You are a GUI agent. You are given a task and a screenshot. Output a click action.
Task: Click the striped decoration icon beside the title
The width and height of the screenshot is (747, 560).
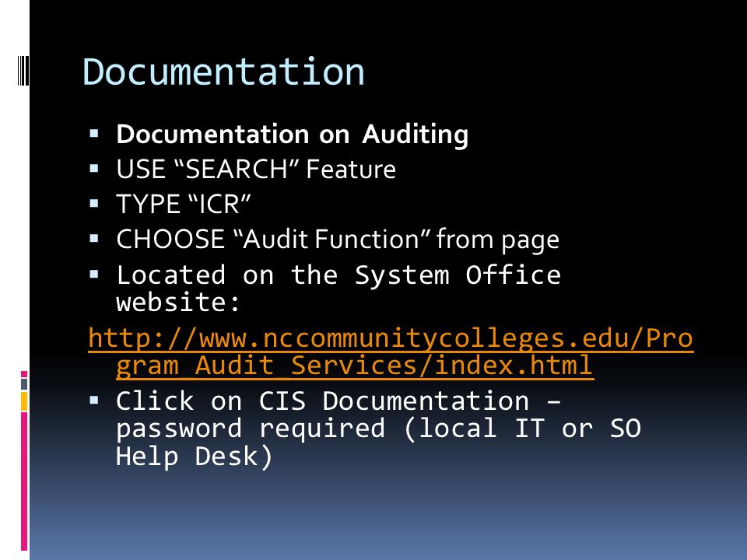tap(23, 71)
